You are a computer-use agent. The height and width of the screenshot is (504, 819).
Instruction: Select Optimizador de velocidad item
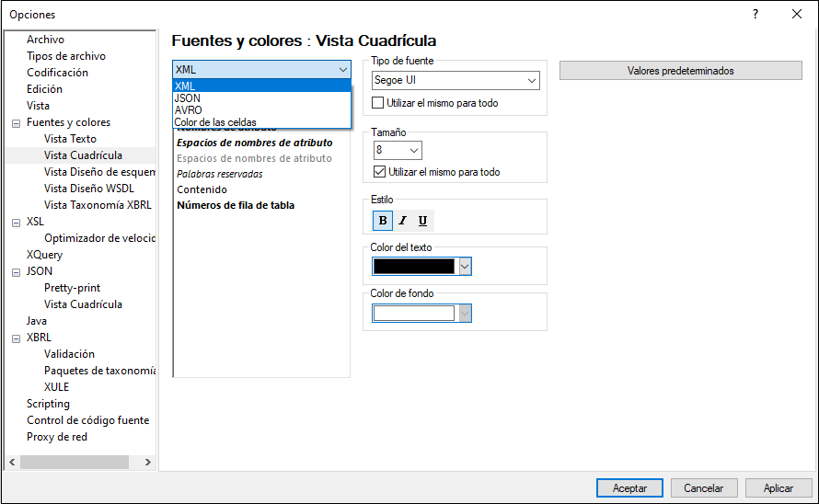(x=99, y=238)
